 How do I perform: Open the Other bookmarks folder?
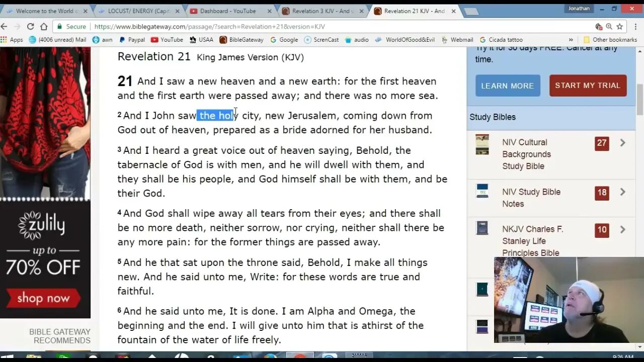(x=610, y=40)
